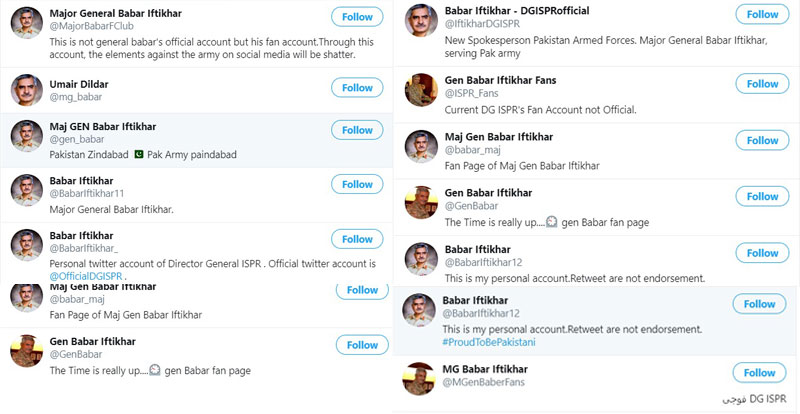The width and height of the screenshot is (800, 414).
Task: Open the @mg_babar handle link
Action: point(76,100)
